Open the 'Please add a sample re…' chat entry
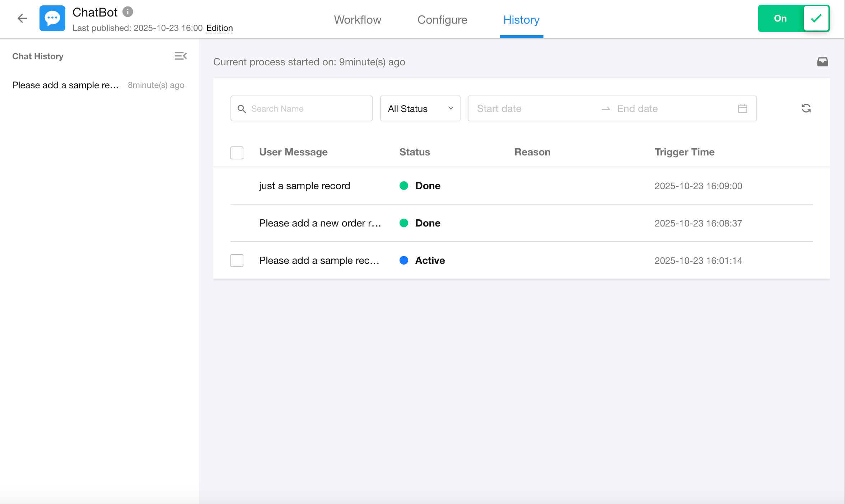Viewport: 845px width, 504px height. coord(65,85)
